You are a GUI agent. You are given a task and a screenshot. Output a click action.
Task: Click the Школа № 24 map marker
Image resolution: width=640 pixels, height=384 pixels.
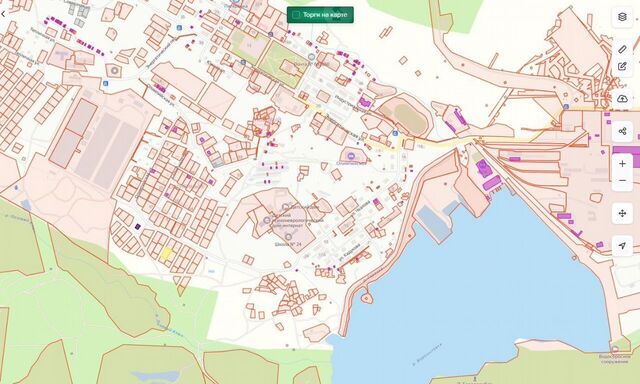pyautogui.click(x=289, y=237)
